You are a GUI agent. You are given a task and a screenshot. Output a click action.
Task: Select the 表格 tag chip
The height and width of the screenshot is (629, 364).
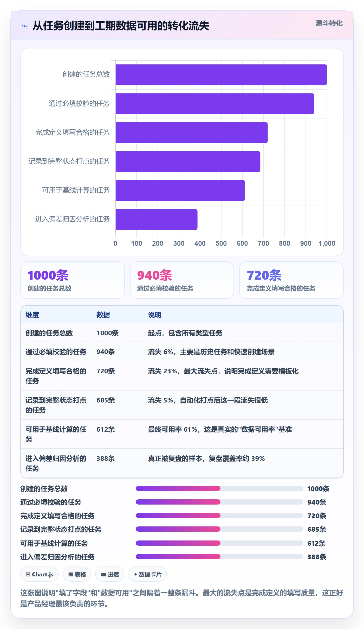point(77,574)
